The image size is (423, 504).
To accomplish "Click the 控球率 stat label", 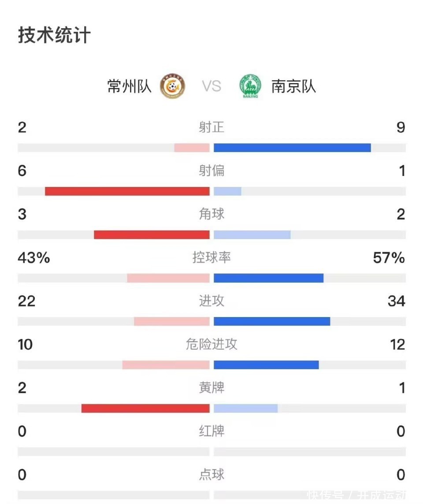I will (x=211, y=258).
